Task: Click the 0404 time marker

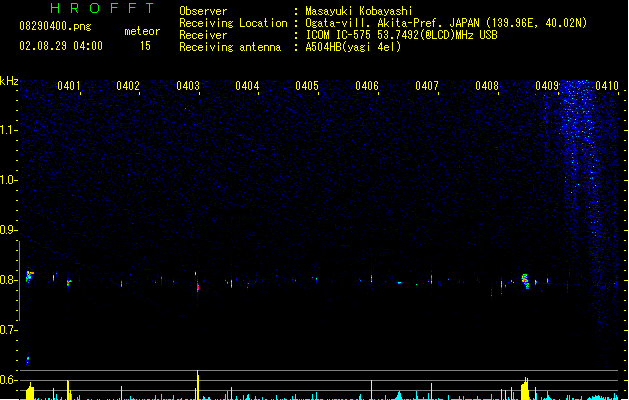Action: pyautogui.click(x=247, y=86)
